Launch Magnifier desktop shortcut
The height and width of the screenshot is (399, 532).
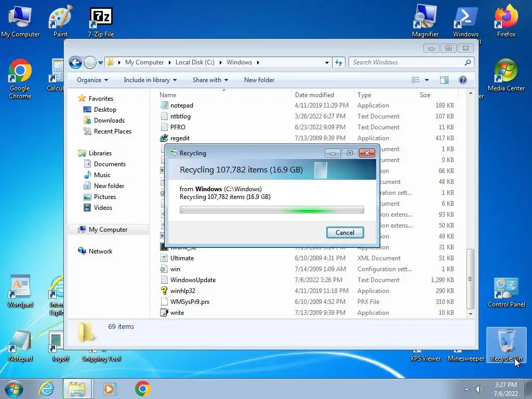click(x=425, y=21)
